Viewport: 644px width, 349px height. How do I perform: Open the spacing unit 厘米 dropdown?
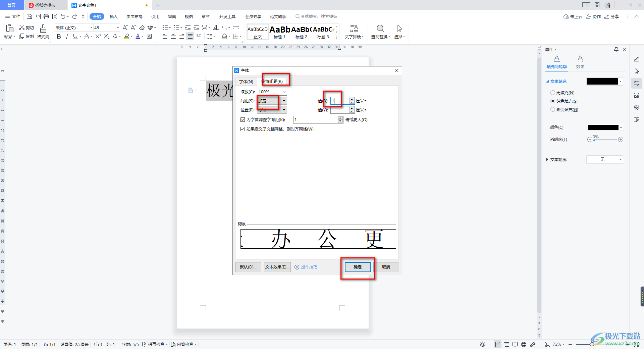(361, 101)
